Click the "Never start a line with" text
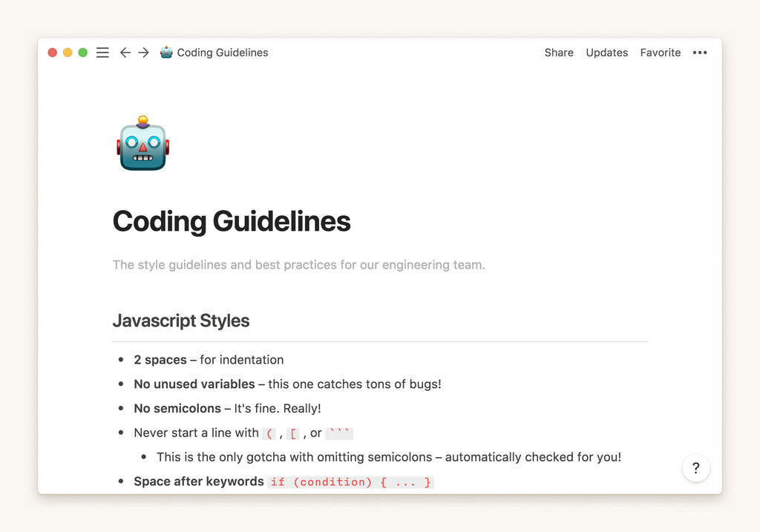The image size is (760, 532). point(196,433)
